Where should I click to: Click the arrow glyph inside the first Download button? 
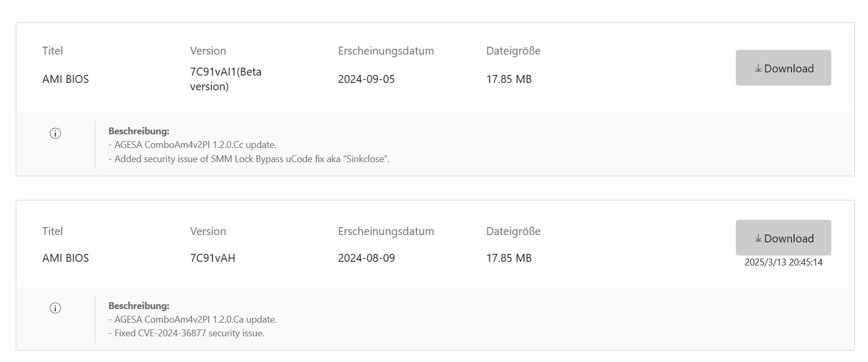pyautogui.click(x=757, y=68)
